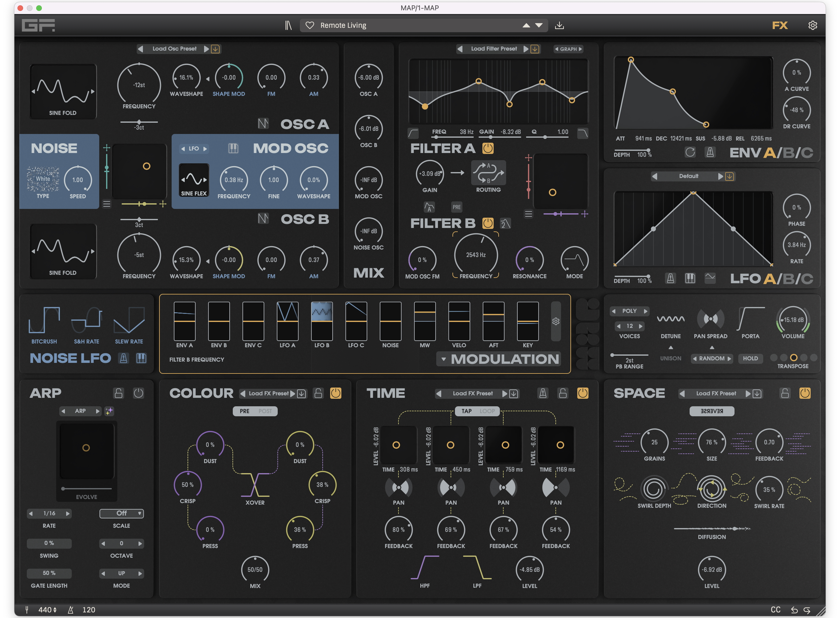
Task: Toggle the ARP power button
Action: 138,393
